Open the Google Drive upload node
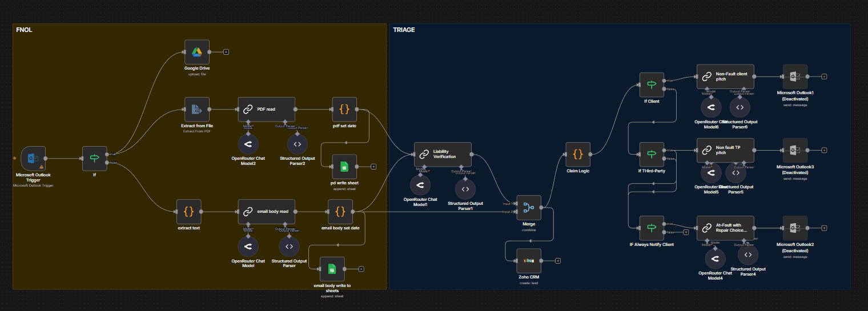Viewport: 868px width, 311px height. (x=196, y=52)
